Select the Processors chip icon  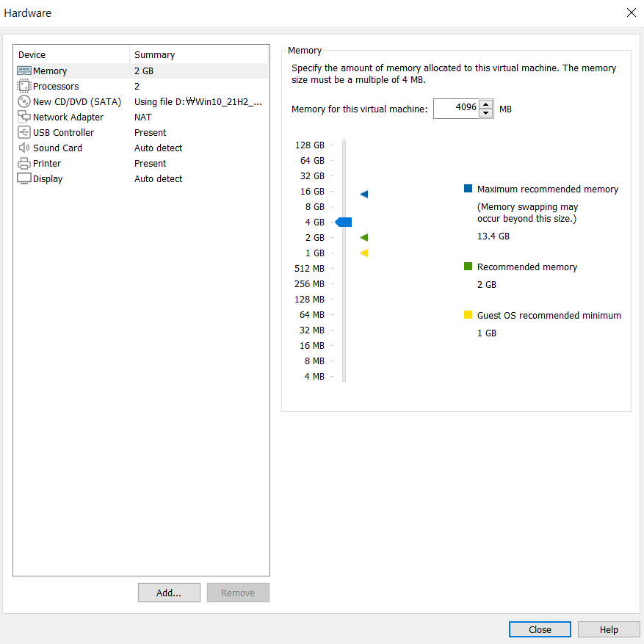23,86
